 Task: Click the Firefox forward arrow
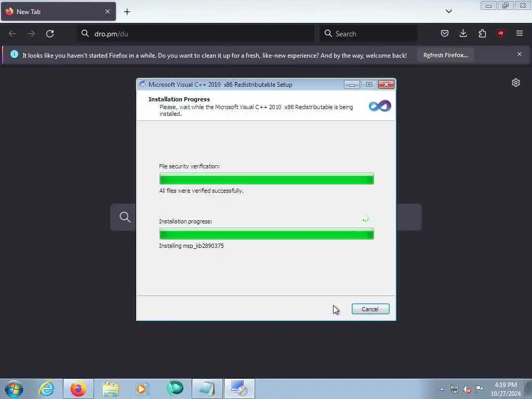click(31, 34)
